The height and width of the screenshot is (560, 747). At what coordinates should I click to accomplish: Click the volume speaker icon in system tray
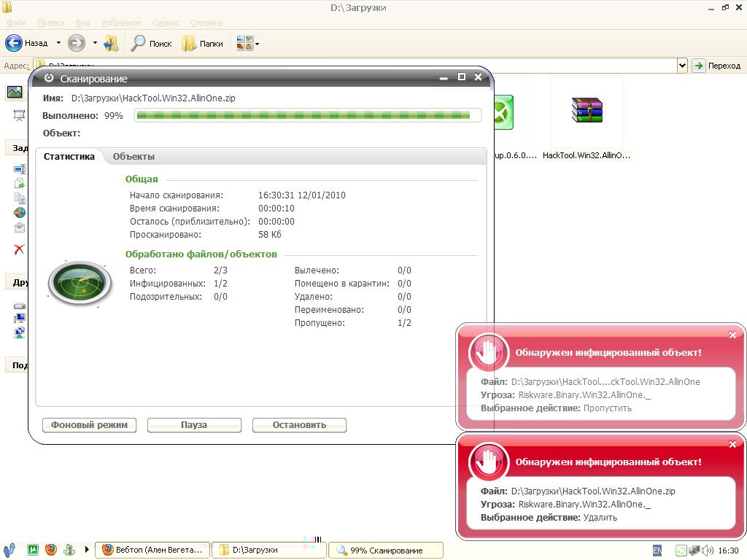pyautogui.click(x=708, y=551)
